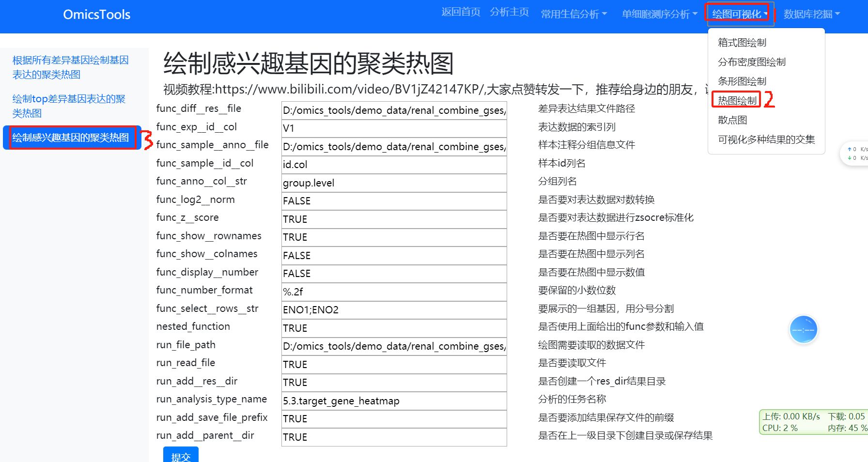
Task: Collapse the 绘图可视化 dropdown
Action: click(x=740, y=14)
